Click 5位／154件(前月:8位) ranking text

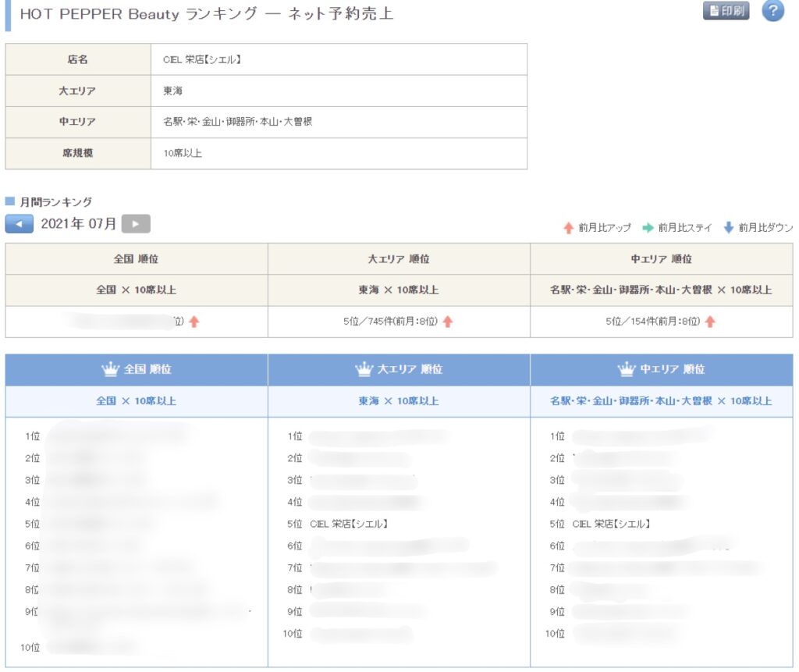click(x=653, y=322)
